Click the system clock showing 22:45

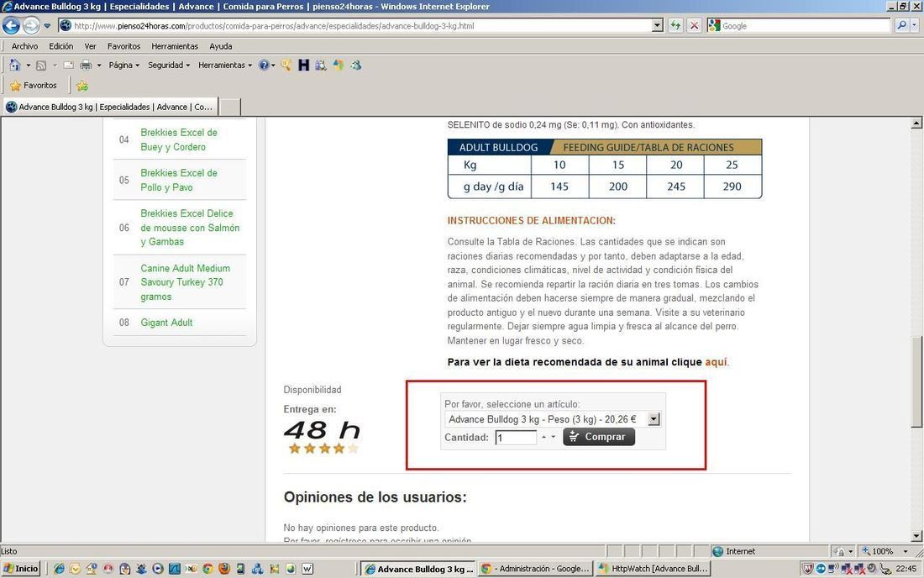tap(906, 569)
